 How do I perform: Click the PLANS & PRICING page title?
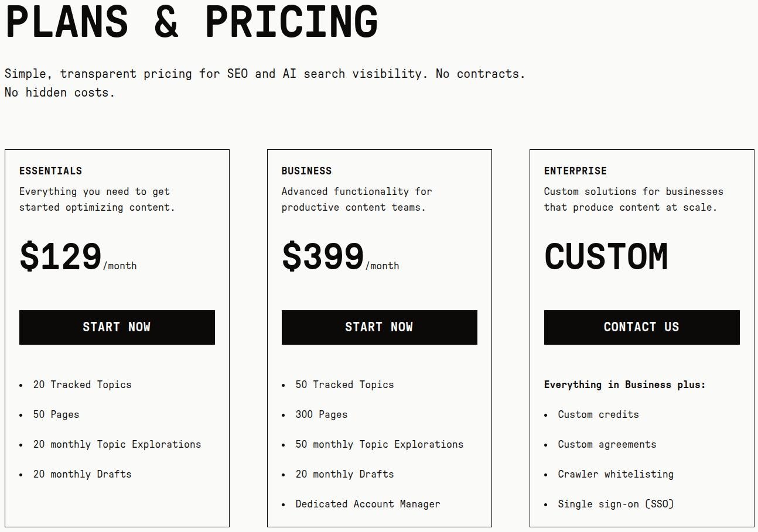coord(192,22)
